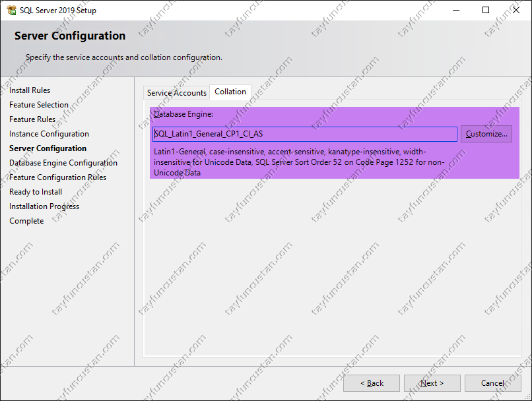Focus the Database Engine collation field
The width and height of the screenshot is (532, 401).
point(305,134)
